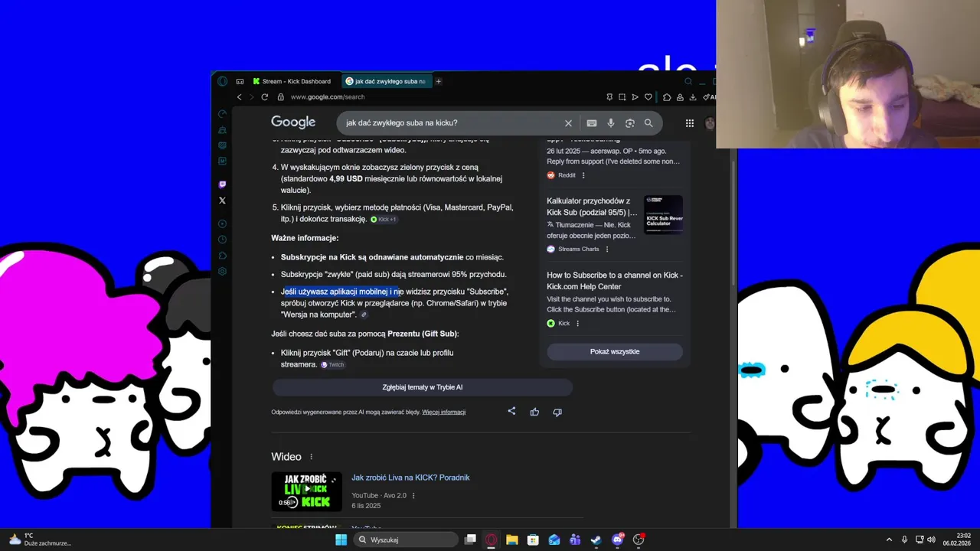Open the weather widget in the taskbar
The width and height of the screenshot is (980, 551).
[38, 540]
